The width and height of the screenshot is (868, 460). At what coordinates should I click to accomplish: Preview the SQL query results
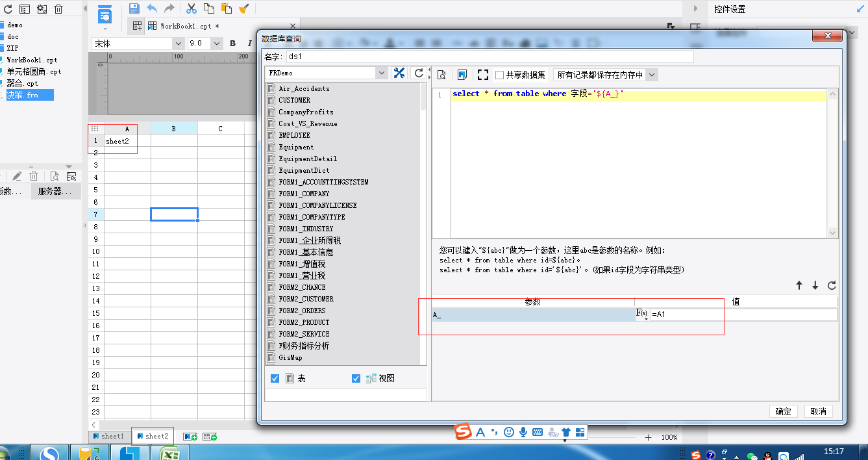tap(441, 75)
